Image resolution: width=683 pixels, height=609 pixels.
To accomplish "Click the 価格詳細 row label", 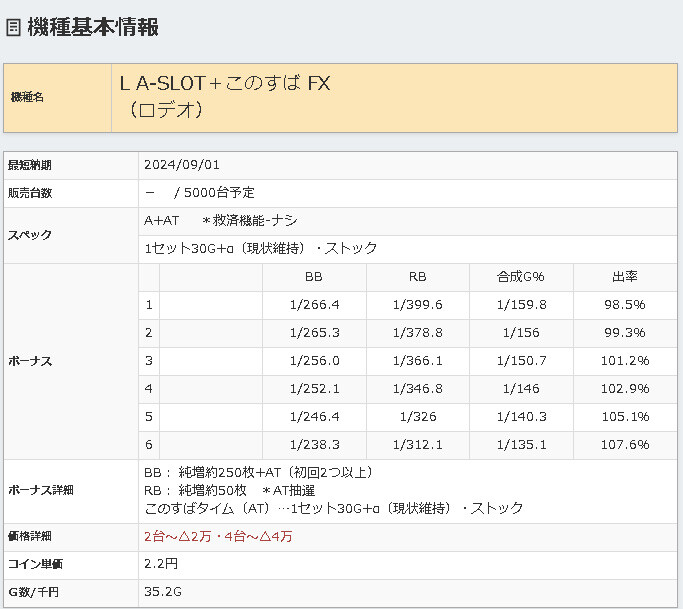I will [30, 536].
